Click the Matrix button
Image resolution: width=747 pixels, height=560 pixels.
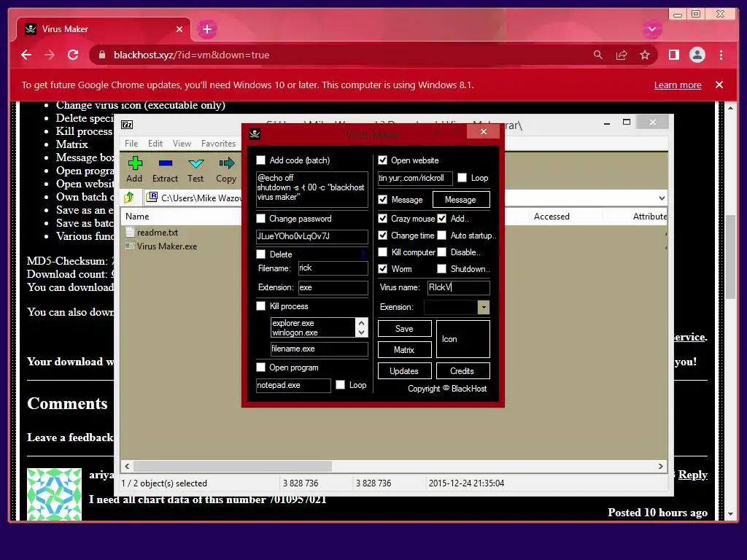pyautogui.click(x=404, y=349)
